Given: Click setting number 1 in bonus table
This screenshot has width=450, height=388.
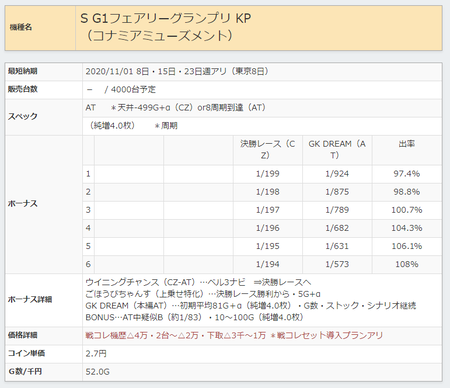Looking at the screenshot, I should click(x=88, y=174).
